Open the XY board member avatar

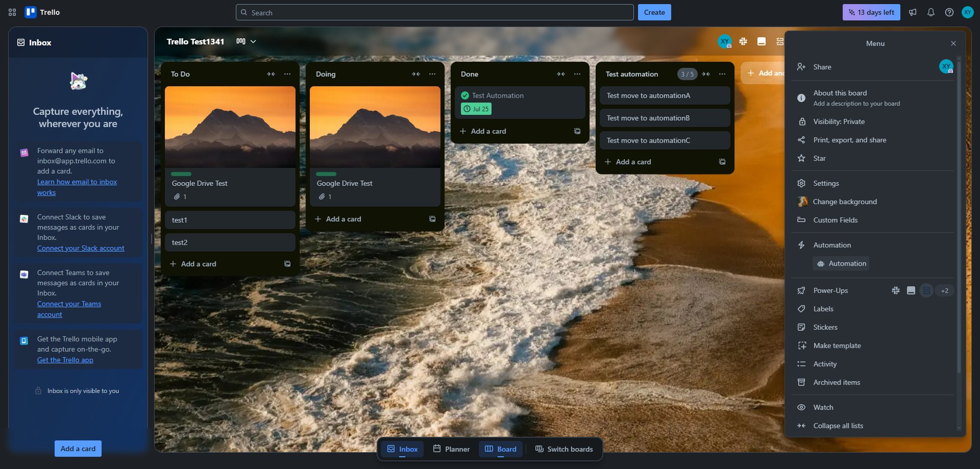pyautogui.click(x=725, y=41)
